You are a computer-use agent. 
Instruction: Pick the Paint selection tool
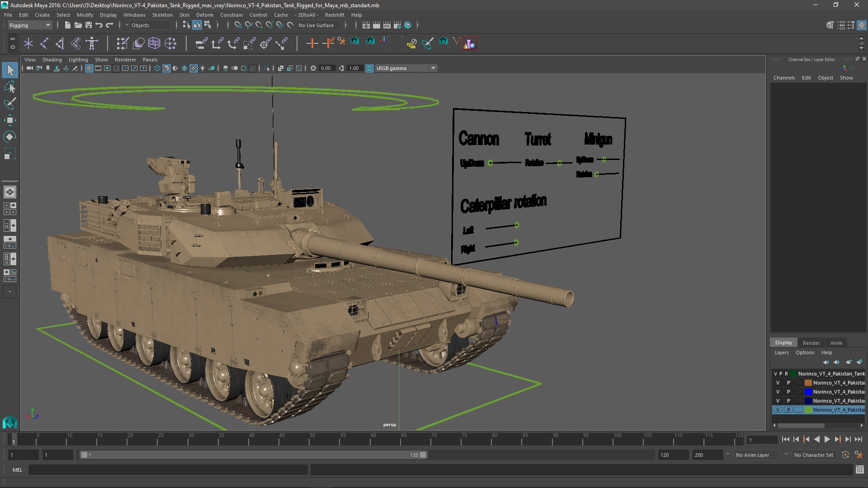(10, 103)
